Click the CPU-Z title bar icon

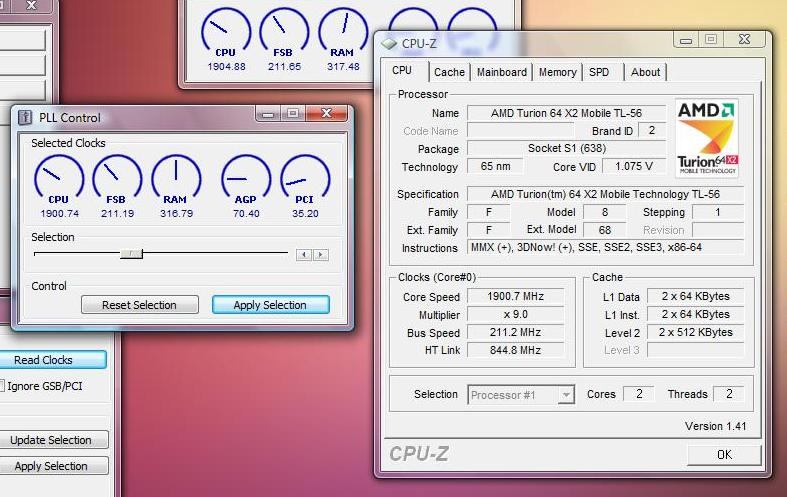(x=389, y=44)
